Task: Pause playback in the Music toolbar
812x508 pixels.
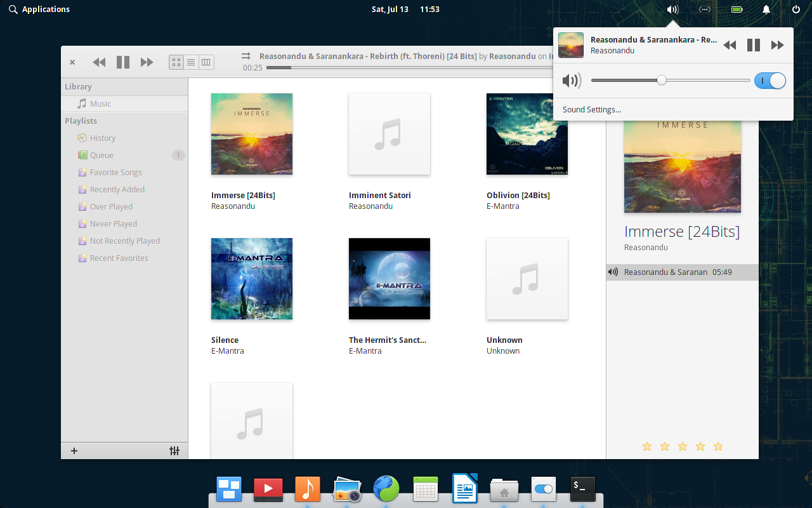Action: point(123,62)
